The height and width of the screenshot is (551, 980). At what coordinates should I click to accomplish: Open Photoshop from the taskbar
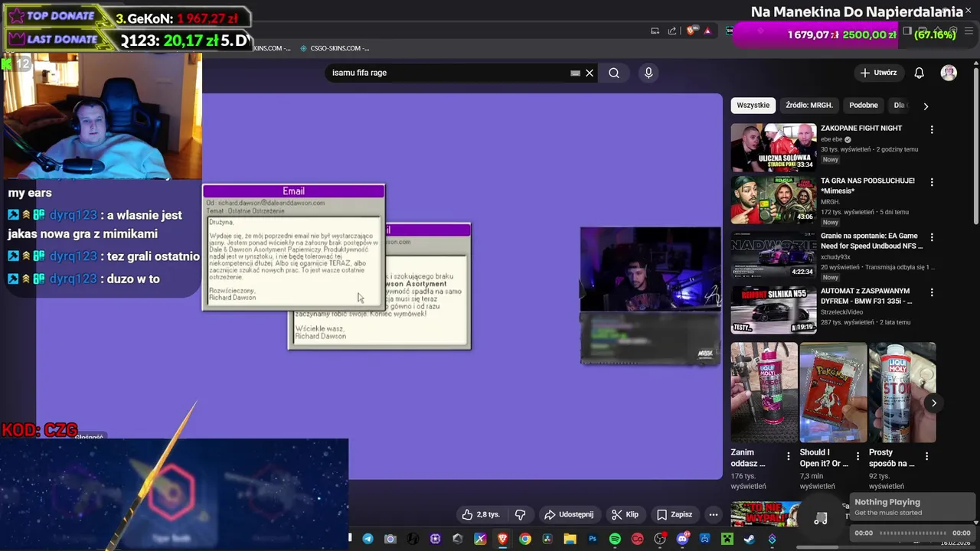tap(593, 539)
